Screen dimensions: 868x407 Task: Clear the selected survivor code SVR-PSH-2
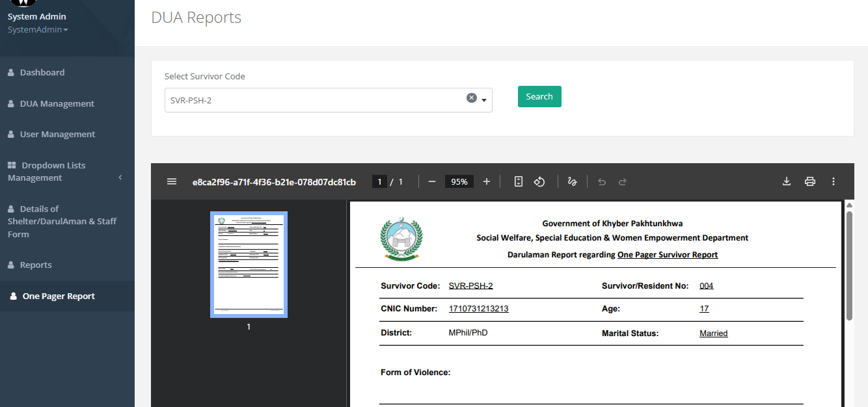coord(472,98)
